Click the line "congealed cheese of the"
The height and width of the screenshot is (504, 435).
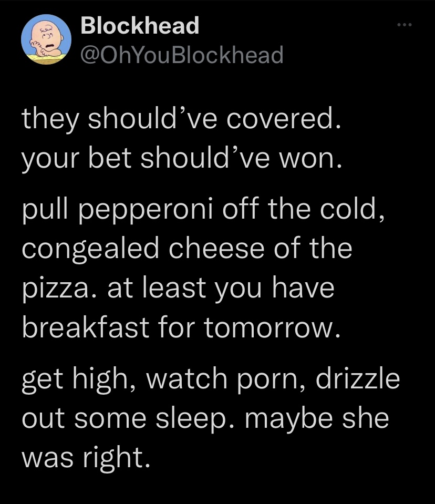pyautogui.click(x=187, y=247)
